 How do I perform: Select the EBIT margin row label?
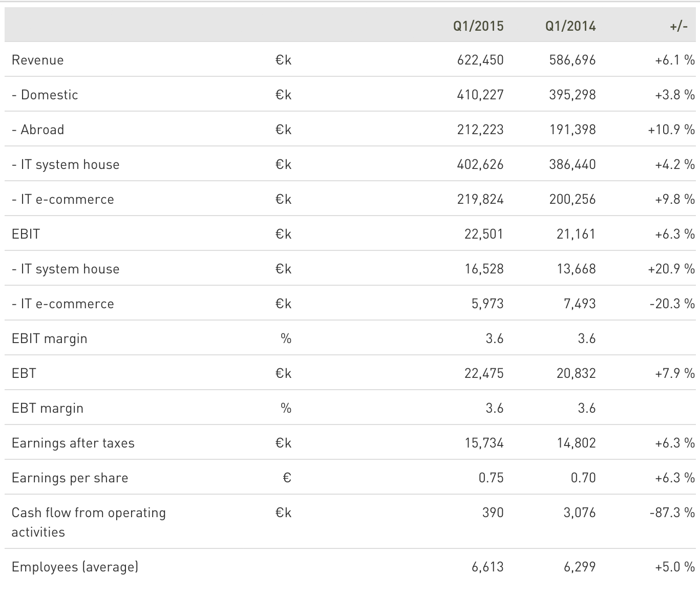point(50,338)
